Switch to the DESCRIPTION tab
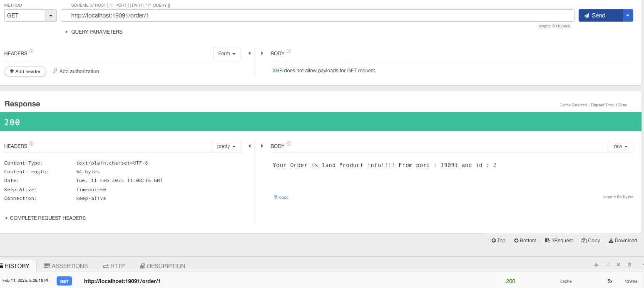 [163, 266]
